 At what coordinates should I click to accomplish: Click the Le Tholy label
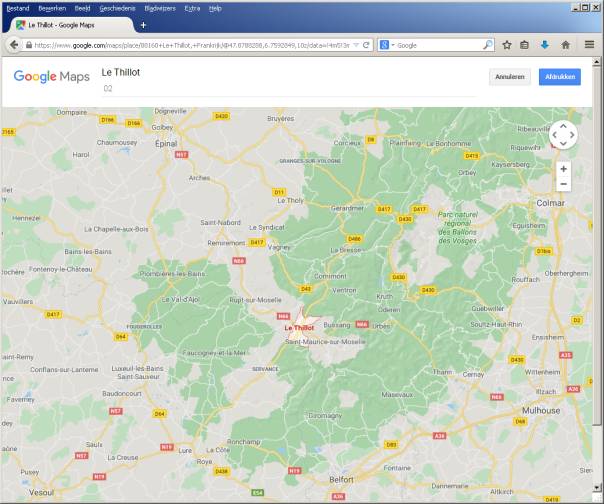(x=290, y=200)
